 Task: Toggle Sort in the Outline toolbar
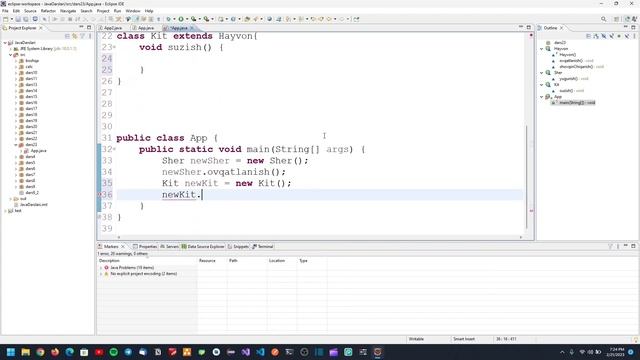tap(596, 36)
